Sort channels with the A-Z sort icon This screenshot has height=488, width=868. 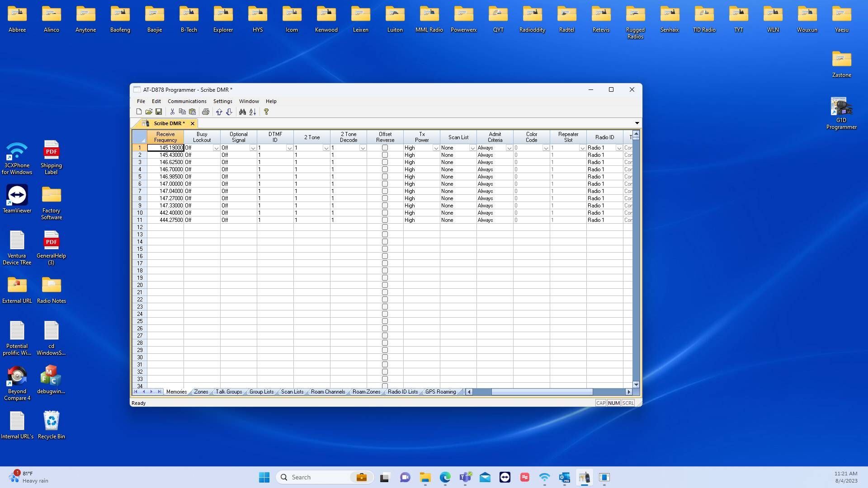(253, 112)
